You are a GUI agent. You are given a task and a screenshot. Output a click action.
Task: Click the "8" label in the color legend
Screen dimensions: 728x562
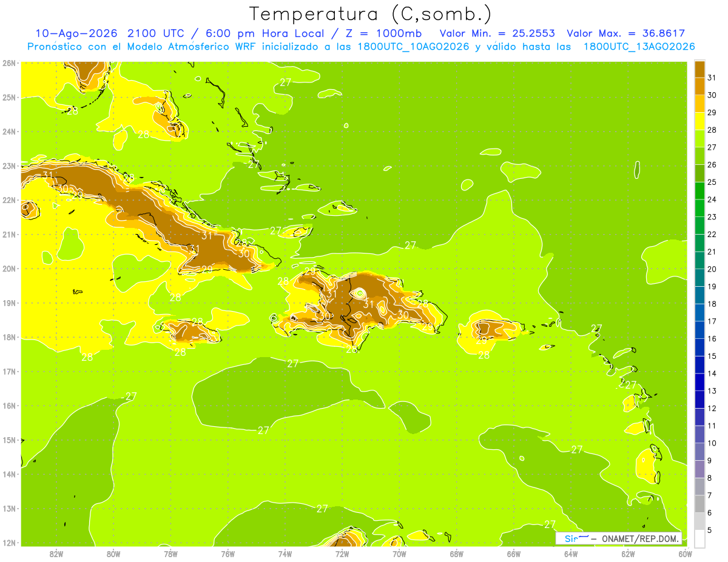pyautogui.click(x=710, y=478)
